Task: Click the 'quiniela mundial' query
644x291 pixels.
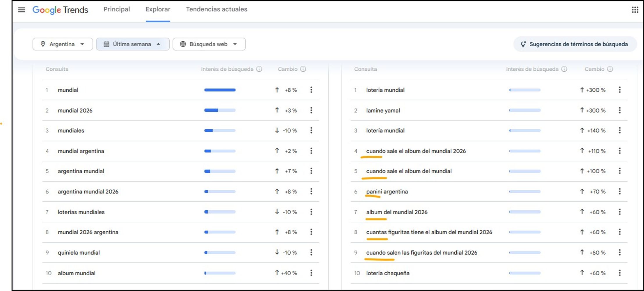Action: pos(79,253)
